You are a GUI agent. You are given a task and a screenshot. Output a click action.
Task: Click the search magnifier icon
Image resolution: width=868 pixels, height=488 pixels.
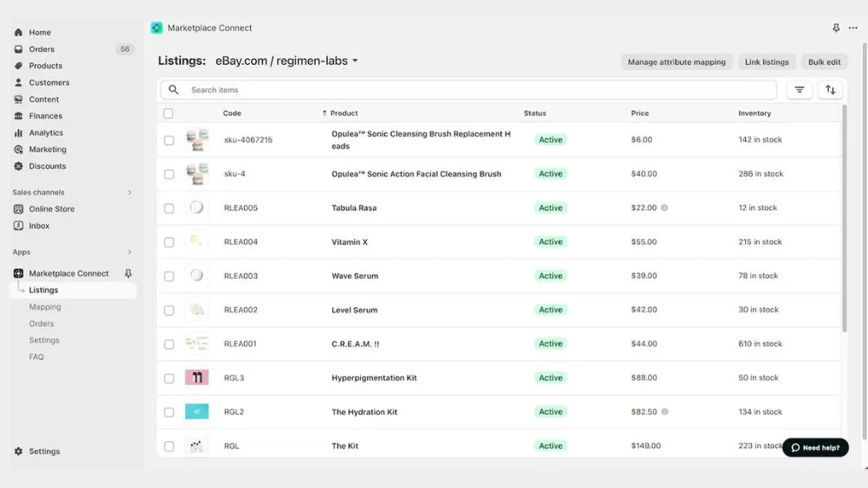click(173, 90)
